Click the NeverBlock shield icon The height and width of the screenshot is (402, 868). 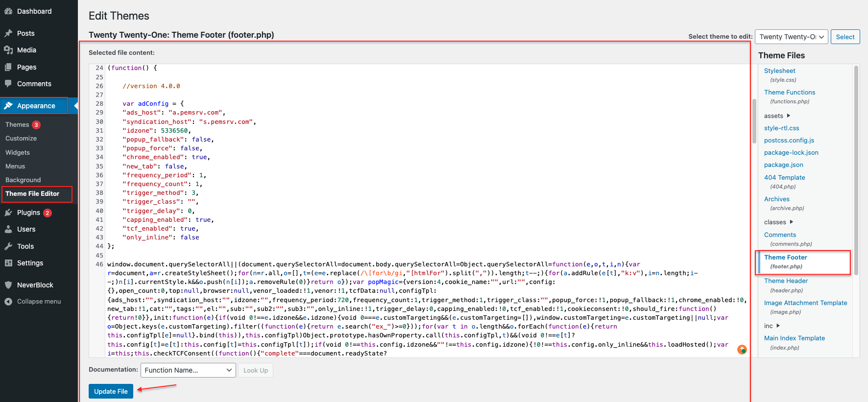tap(8, 285)
